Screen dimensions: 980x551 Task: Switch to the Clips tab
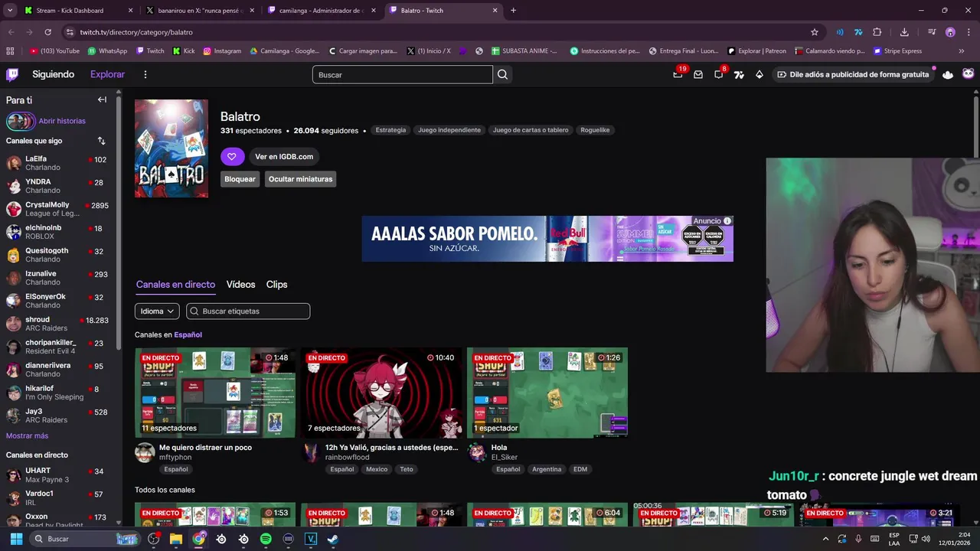(276, 284)
